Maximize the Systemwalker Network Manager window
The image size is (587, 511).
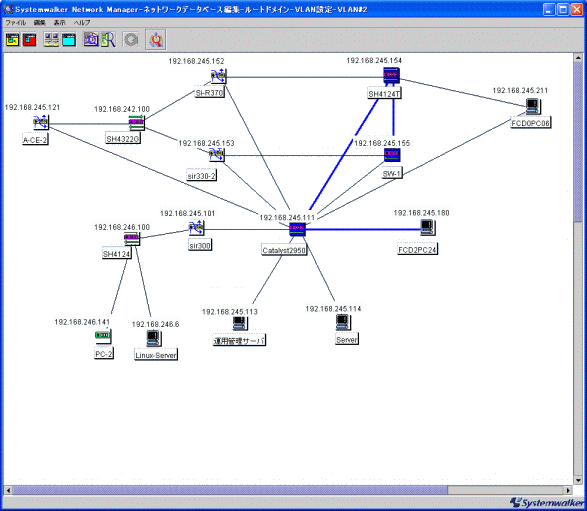point(563,9)
